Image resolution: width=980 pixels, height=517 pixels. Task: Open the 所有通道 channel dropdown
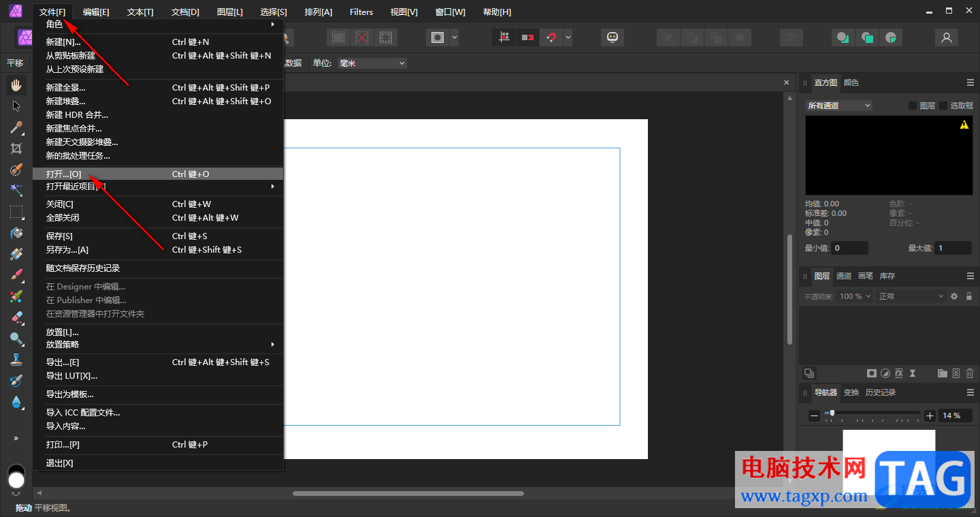tap(839, 106)
